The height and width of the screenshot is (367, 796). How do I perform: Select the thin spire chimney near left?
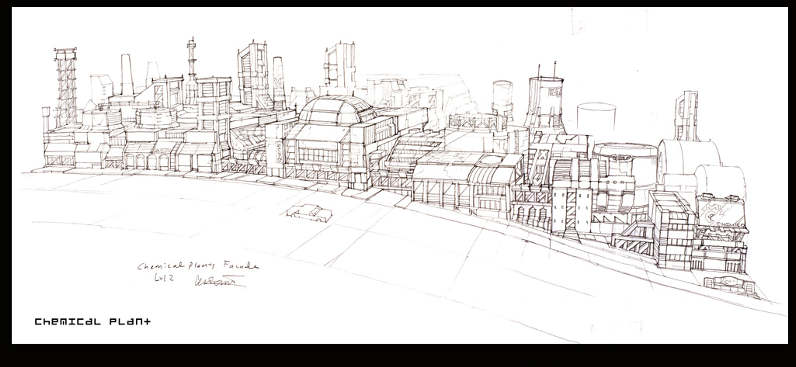coord(191,70)
